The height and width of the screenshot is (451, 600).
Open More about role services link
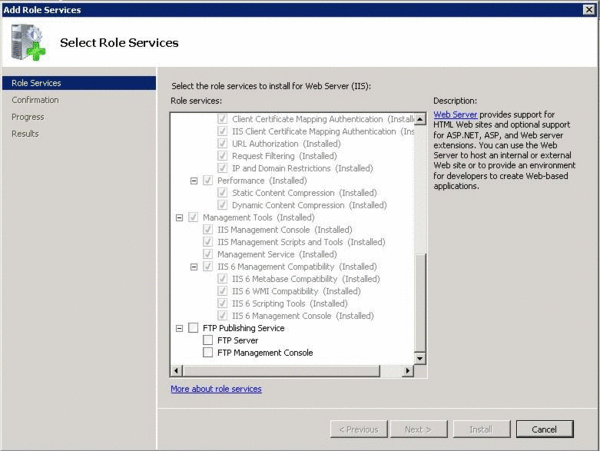click(216, 389)
